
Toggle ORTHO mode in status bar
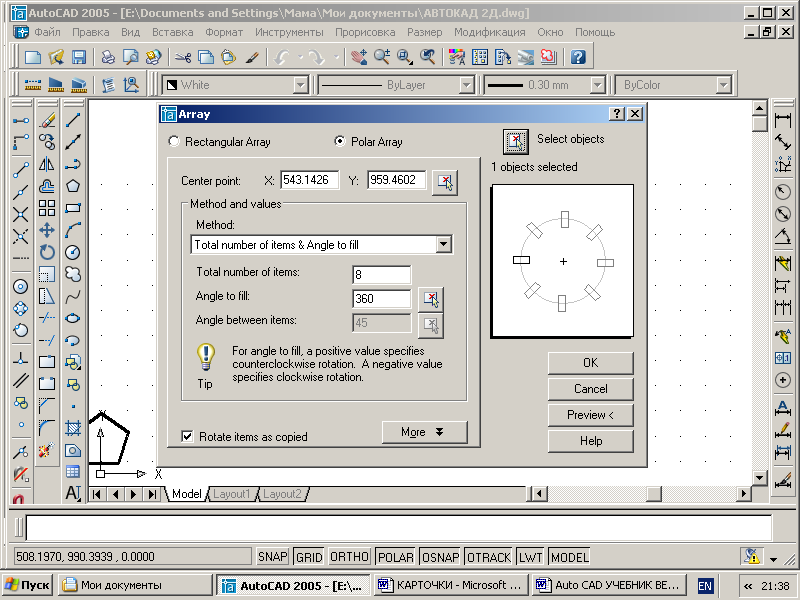[x=349, y=557]
